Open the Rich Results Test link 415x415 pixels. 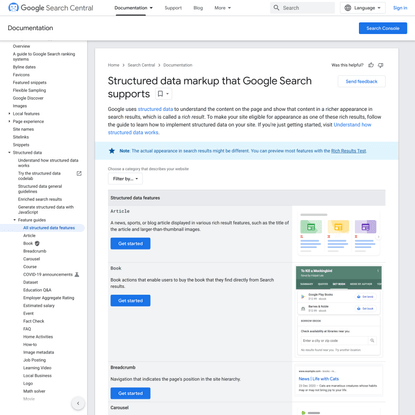(x=348, y=151)
